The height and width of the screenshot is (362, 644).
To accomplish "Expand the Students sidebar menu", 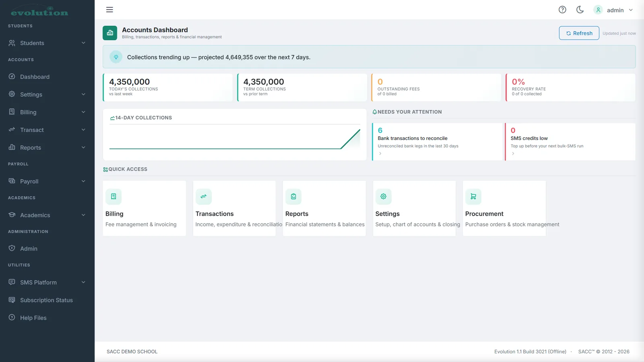I will [47, 43].
